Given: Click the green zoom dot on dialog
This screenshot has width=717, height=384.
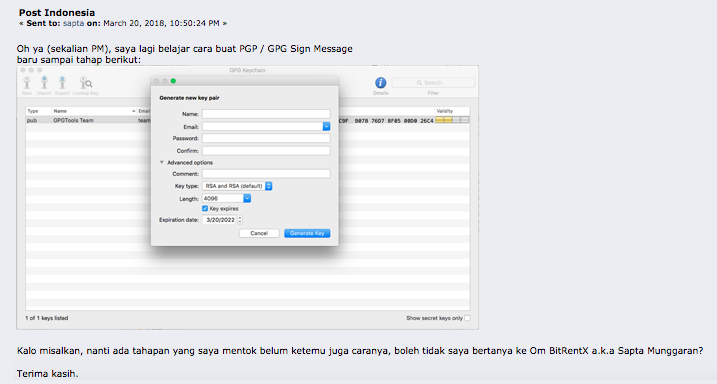Looking at the screenshot, I should pyautogui.click(x=173, y=81).
